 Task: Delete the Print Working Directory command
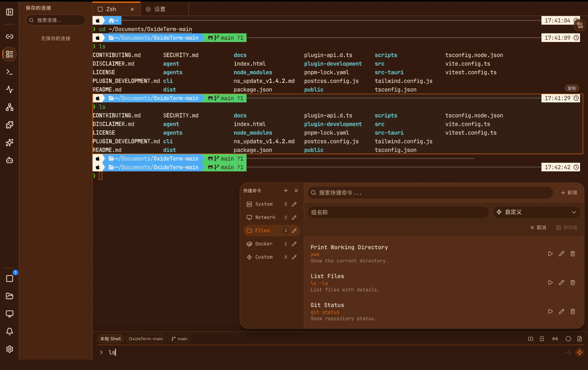573,254
